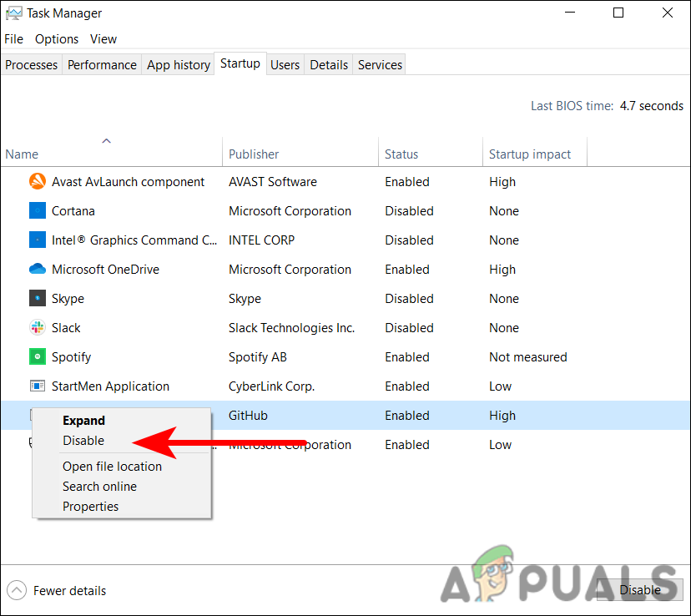The width and height of the screenshot is (691, 616).
Task: Click the Skype app icon
Action: tap(38, 298)
